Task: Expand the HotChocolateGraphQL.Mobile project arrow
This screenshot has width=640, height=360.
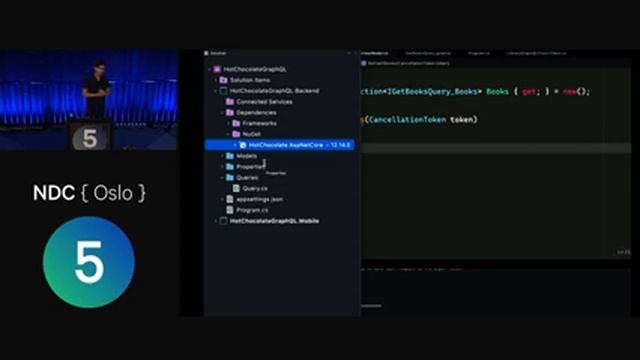Action: (x=216, y=221)
